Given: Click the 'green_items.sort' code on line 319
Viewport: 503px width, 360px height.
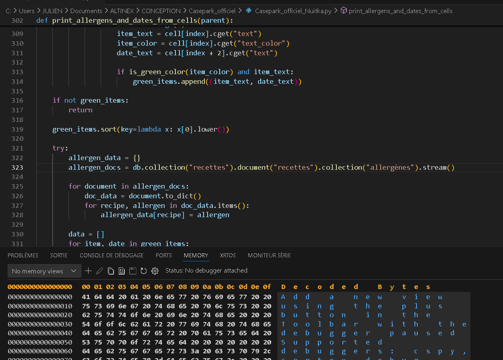Looking at the screenshot, I should pos(84,129).
